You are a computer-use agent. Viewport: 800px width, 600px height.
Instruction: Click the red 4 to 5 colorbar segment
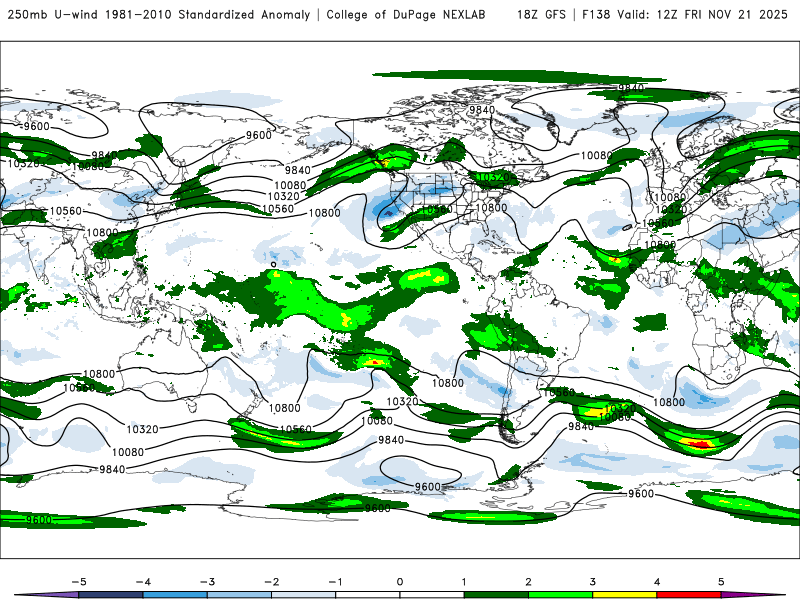click(x=688, y=595)
